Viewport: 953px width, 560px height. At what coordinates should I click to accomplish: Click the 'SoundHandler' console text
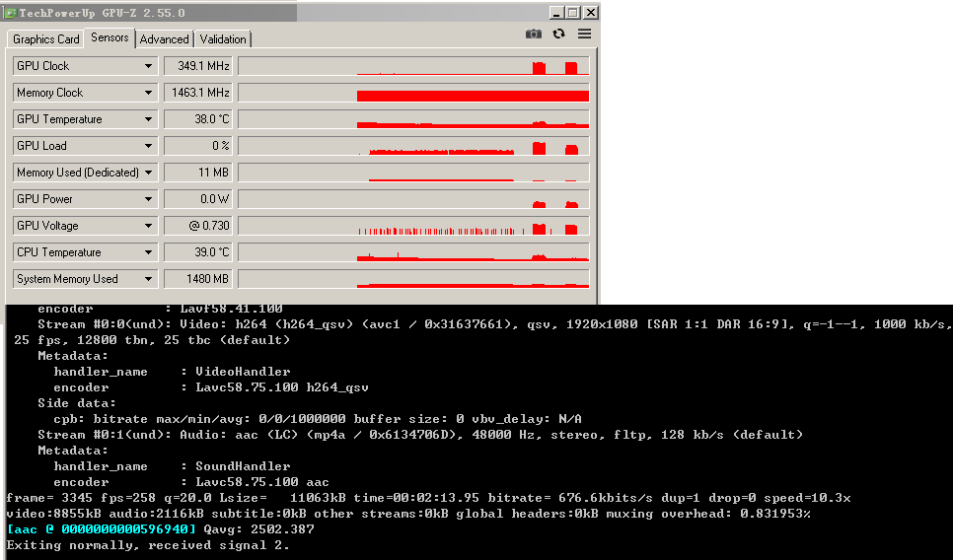243,466
